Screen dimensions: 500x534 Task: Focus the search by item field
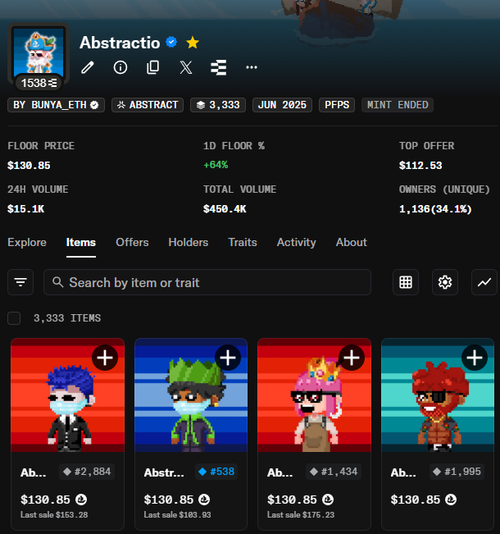[207, 282]
